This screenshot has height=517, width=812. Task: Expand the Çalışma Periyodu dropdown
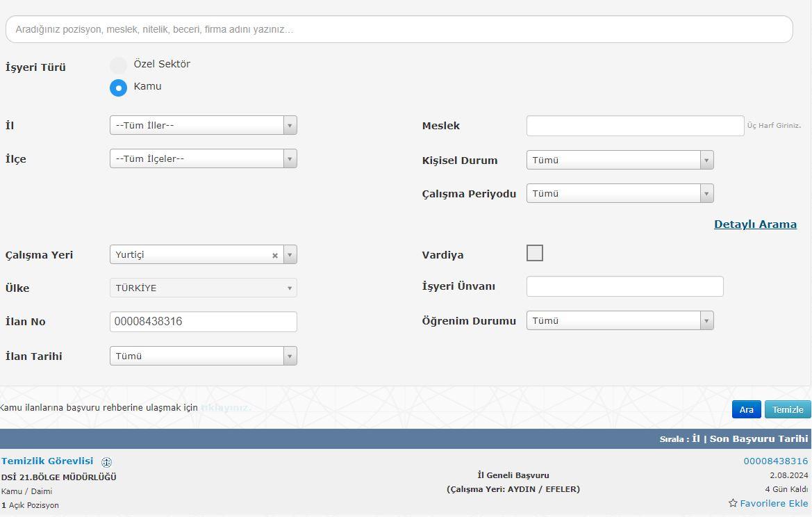620,193
